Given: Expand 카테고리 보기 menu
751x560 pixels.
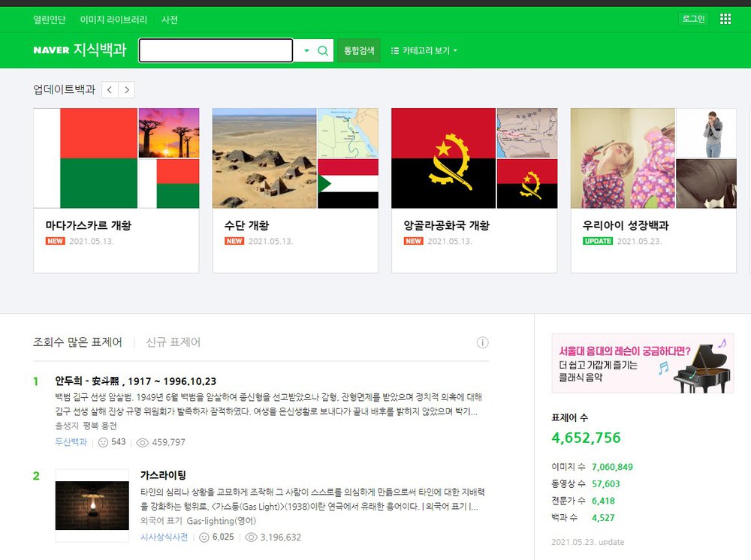Looking at the screenshot, I should pyautogui.click(x=424, y=51).
